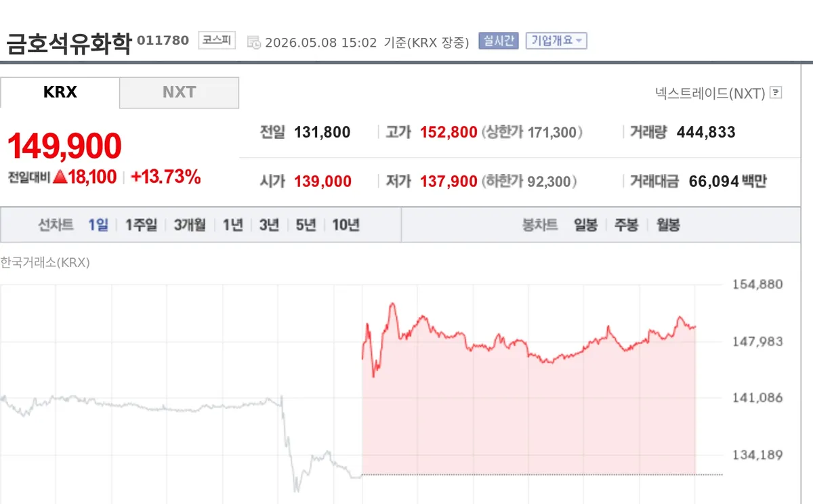Image resolution: width=813 pixels, height=504 pixels.
Task: Toggle the 실시간 real-time button
Action: [x=498, y=41]
